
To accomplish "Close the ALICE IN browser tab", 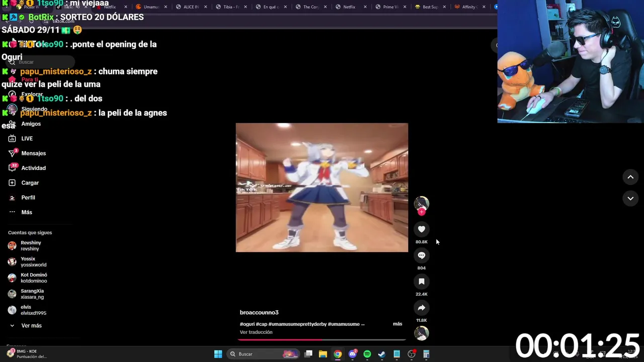I will tap(205, 7).
